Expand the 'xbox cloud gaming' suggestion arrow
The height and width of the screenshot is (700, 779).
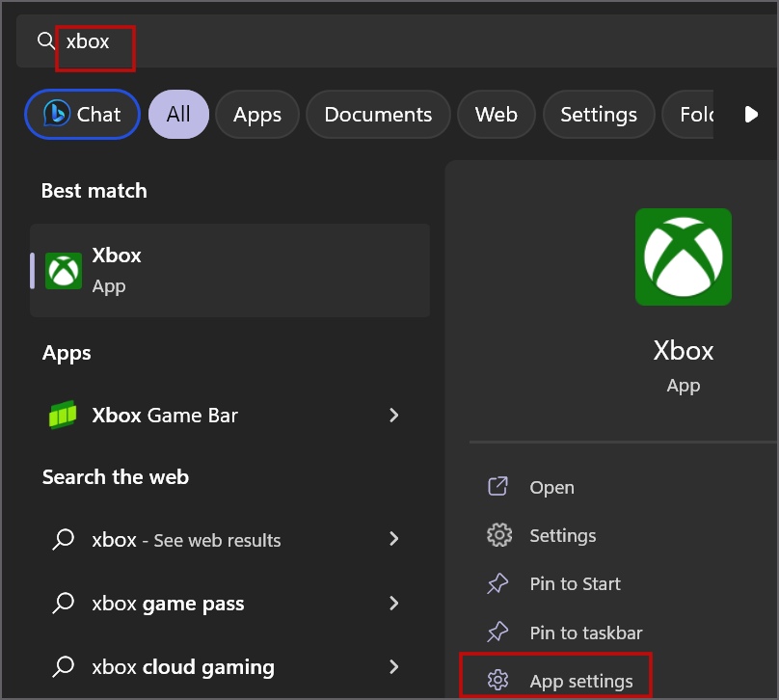393,667
